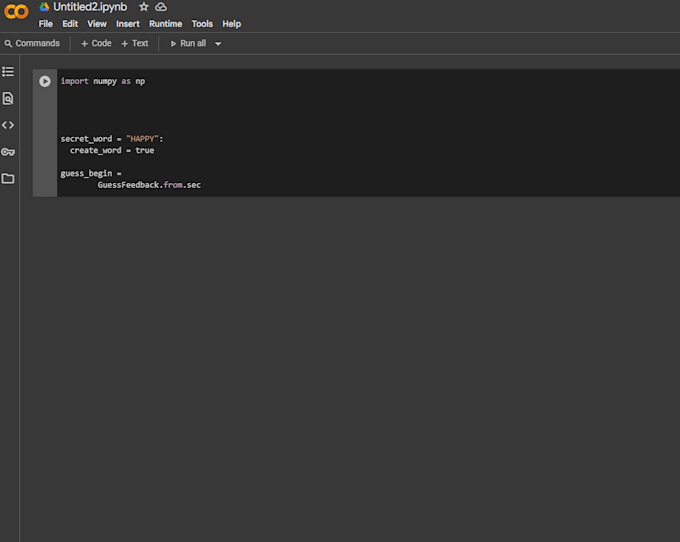Open Find and replace sidebar panel
This screenshot has width=680, height=542.
pyautogui.click(x=8, y=98)
